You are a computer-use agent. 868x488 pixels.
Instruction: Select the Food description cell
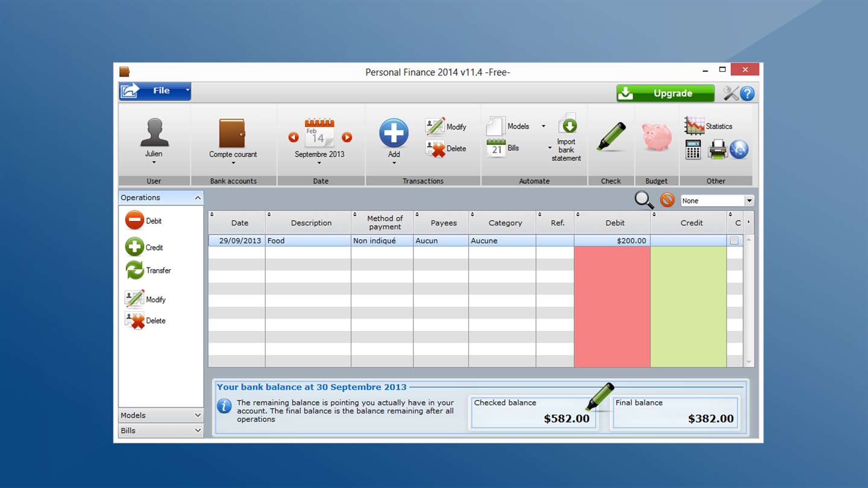[x=308, y=240]
